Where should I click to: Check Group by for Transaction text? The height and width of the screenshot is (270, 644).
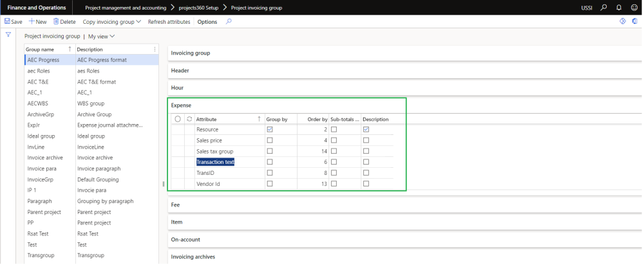point(270,162)
